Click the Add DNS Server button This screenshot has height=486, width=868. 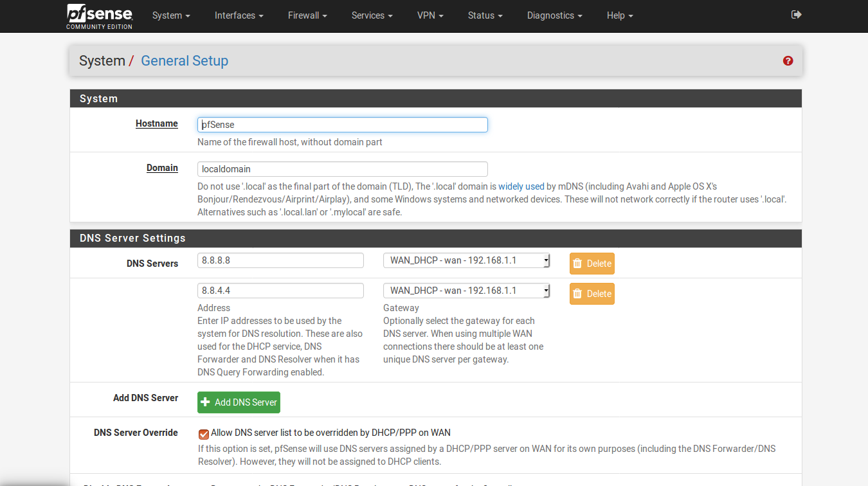pyautogui.click(x=239, y=402)
